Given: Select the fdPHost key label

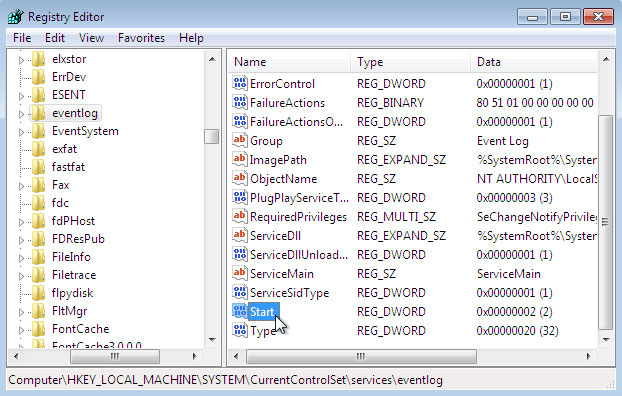Looking at the screenshot, I should pos(73,221).
